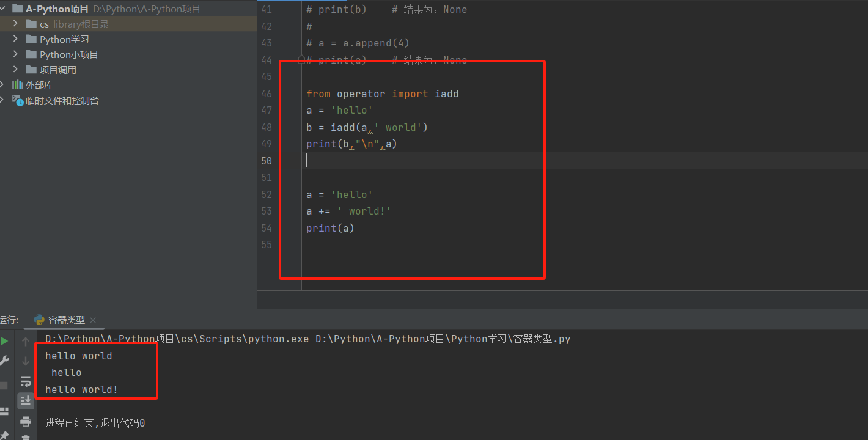Expand the cs library root folder
Image resolution: width=868 pixels, height=440 pixels.
[15, 23]
